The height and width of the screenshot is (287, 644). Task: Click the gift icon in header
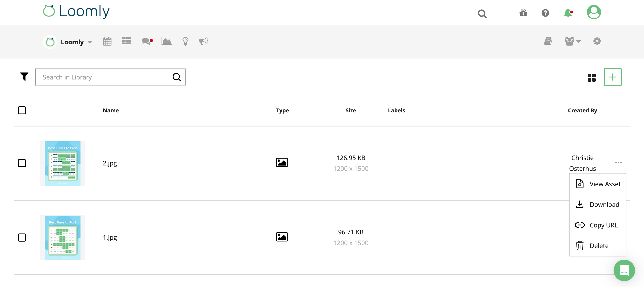pyautogui.click(x=523, y=13)
